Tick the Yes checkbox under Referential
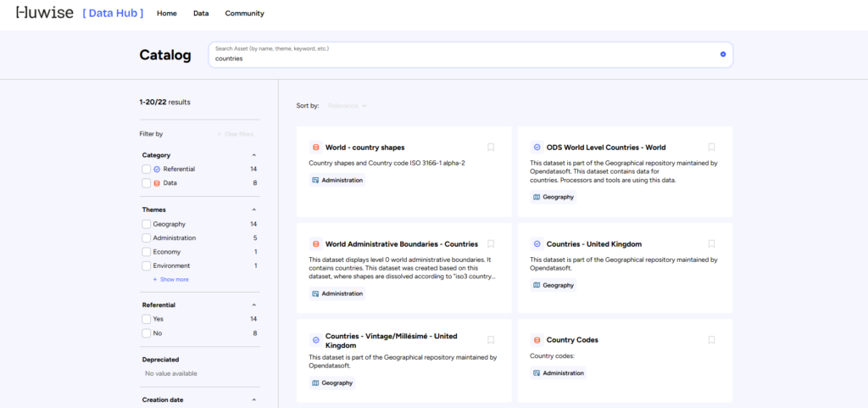Viewport: 868px width, 408px height. 147,319
